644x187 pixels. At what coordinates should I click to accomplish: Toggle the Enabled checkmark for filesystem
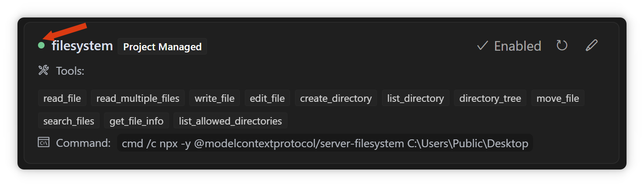(482, 45)
